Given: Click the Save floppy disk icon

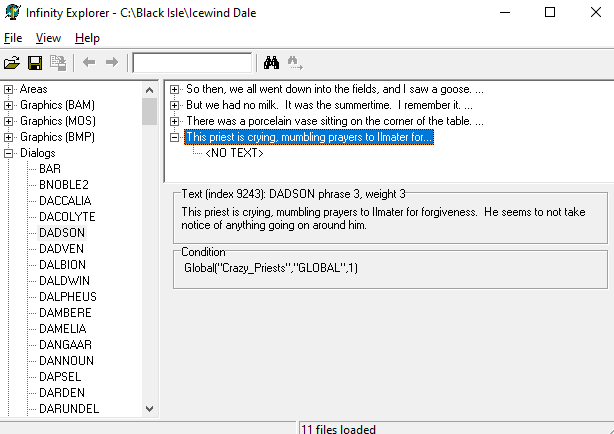Looking at the screenshot, I should point(35,63).
